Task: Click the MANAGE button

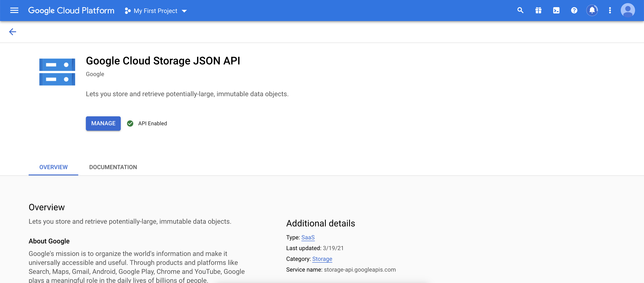Action: (103, 123)
